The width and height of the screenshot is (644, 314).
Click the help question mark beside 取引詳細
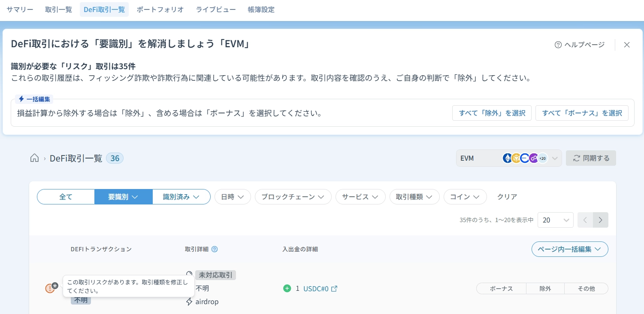(215, 249)
